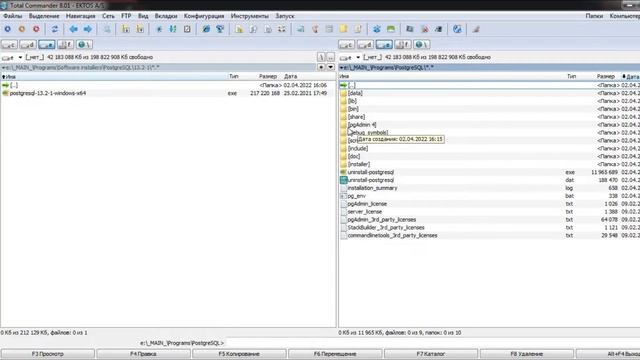The width and height of the screenshot is (640, 360).
Task: Open left panel favorites asterisk button
Action: (x=322, y=67)
